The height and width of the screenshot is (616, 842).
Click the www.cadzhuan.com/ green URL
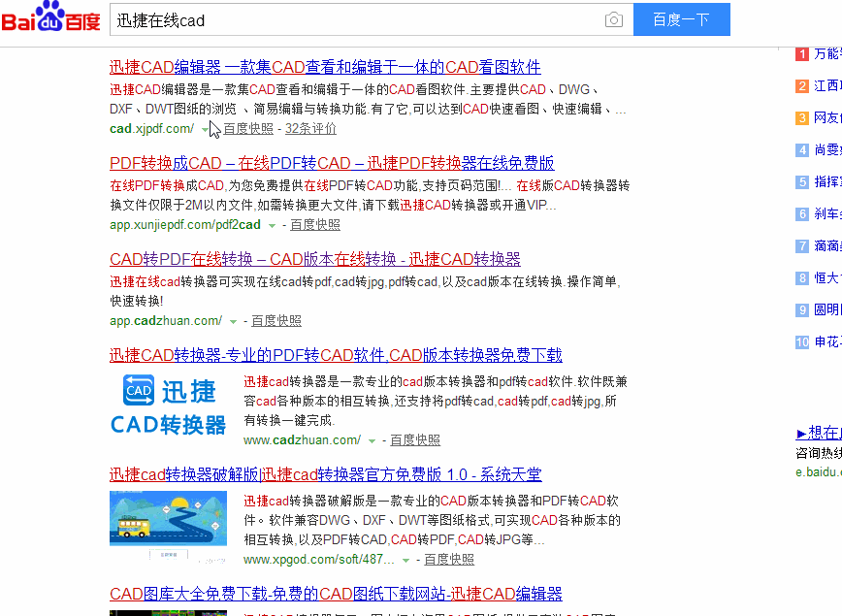tap(303, 440)
